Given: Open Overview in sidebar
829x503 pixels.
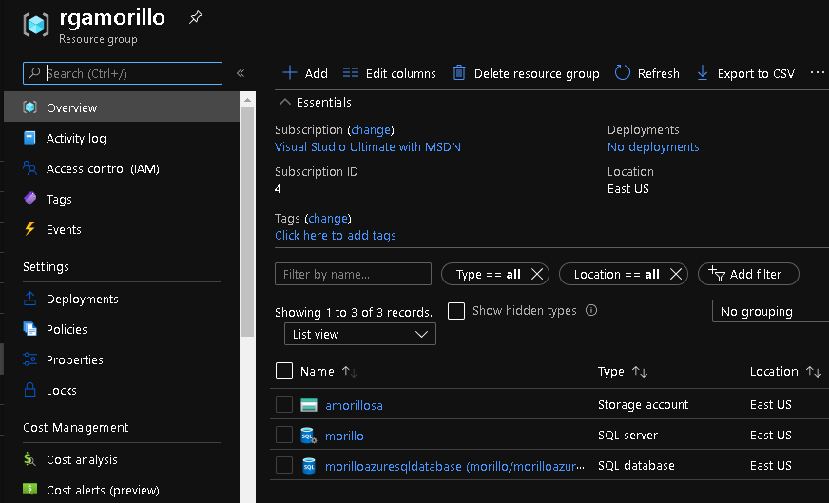Looking at the screenshot, I should (x=122, y=107).
